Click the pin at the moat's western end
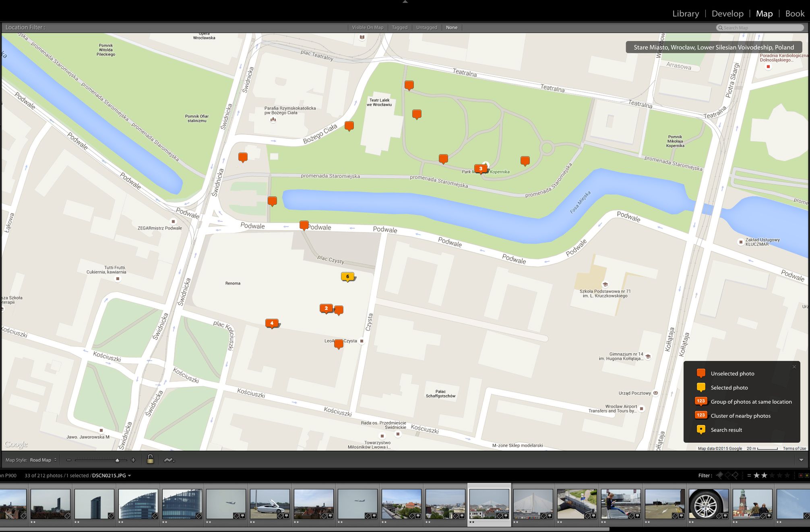 [272, 201]
